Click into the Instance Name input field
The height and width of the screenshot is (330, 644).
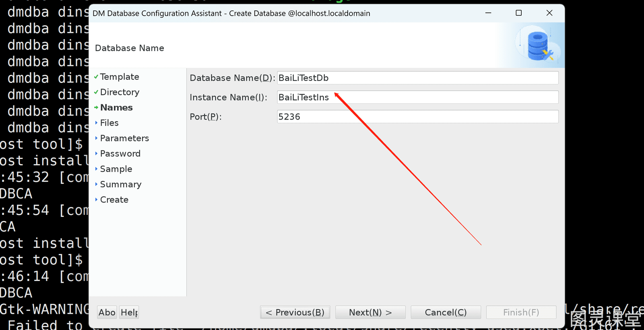point(418,97)
